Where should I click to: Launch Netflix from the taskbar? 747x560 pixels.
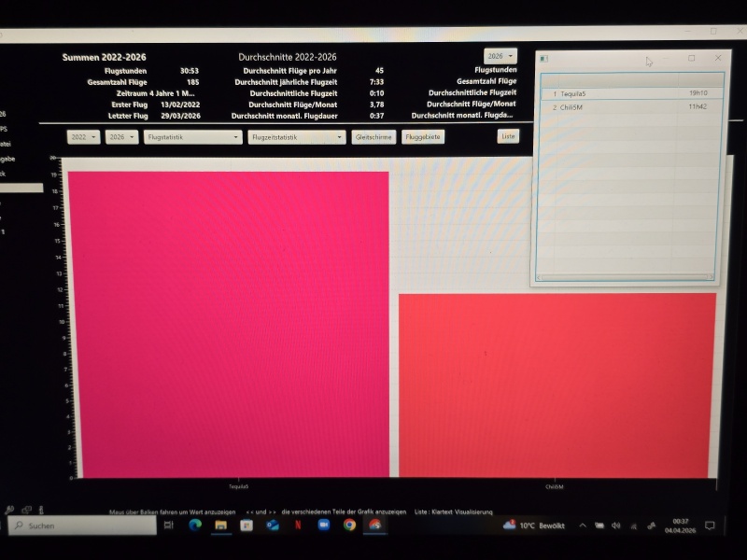(x=298, y=525)
